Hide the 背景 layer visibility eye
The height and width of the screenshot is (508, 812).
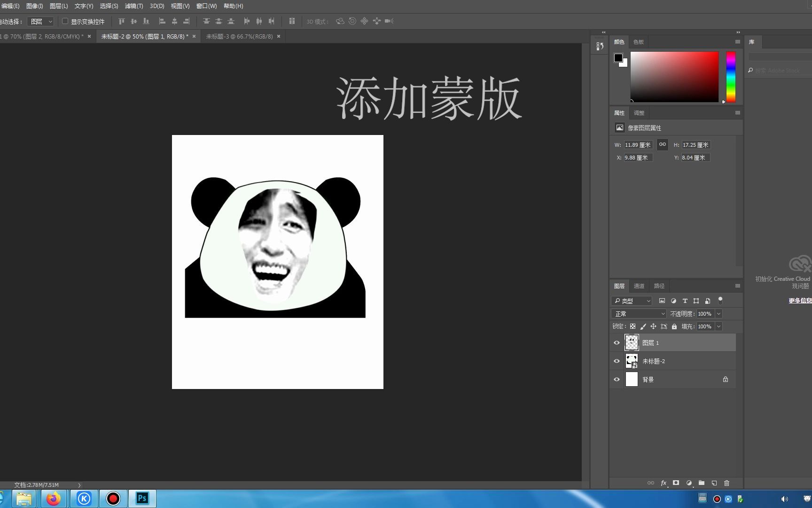point(617,379)
